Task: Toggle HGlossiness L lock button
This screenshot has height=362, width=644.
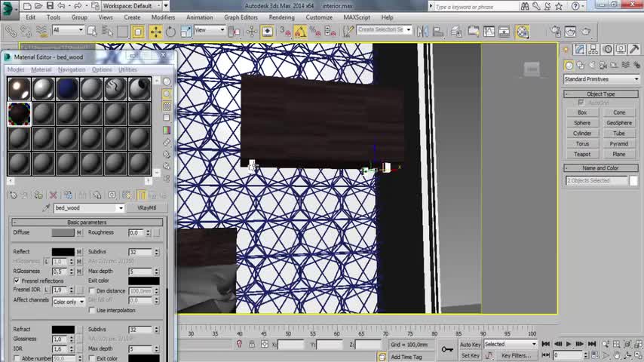Action: (47, 262)
